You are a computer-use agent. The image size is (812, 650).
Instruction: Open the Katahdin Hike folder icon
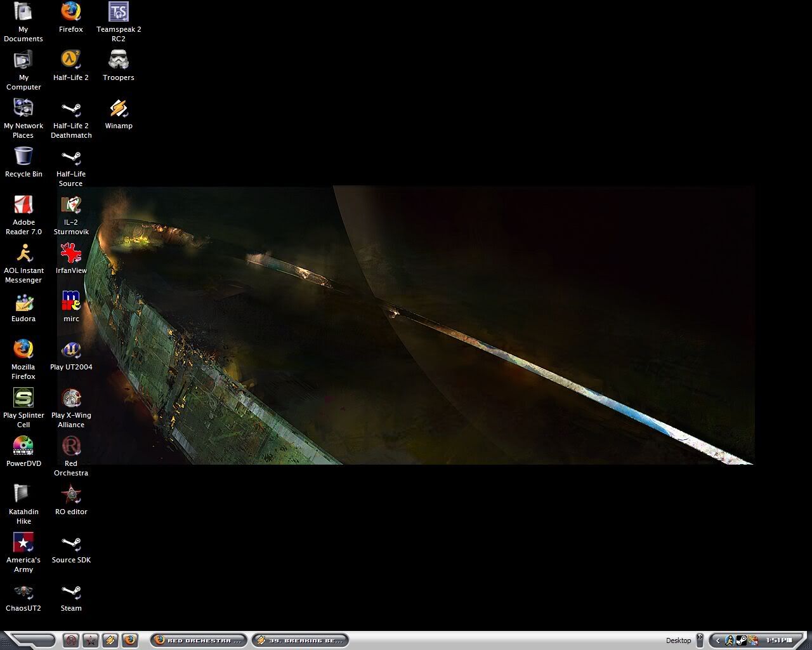coord(23,505)
